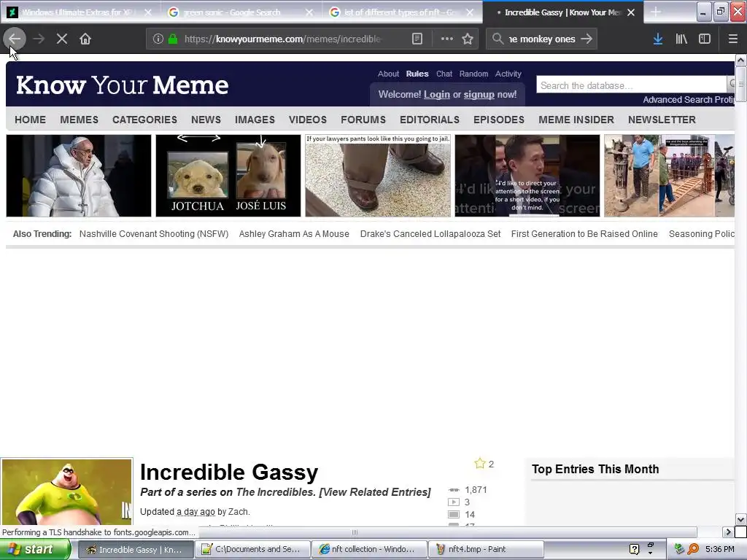The image size is (747, 560).
Task: Show site information via the info icon
Action: click(x=158, y=39)
